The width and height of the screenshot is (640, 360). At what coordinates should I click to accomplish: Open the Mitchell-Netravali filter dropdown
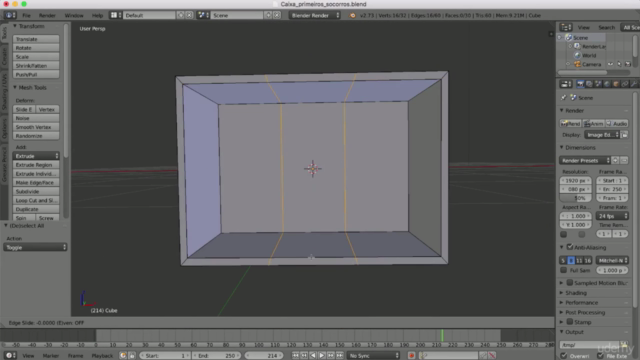612,260
